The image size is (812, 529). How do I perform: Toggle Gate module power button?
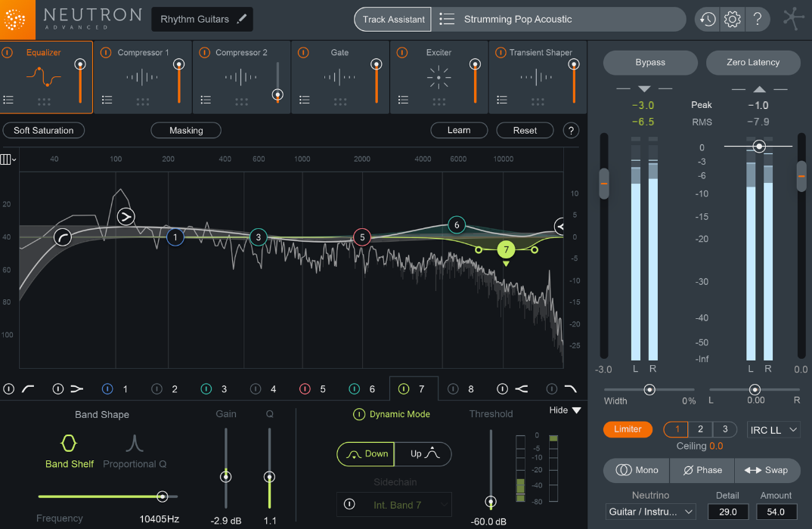coord(303,52)
